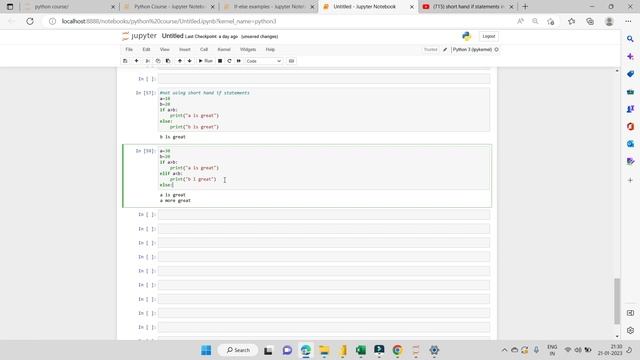
Task: Paste cells below using the toolbar icon
Action: [x=168, y=61]
